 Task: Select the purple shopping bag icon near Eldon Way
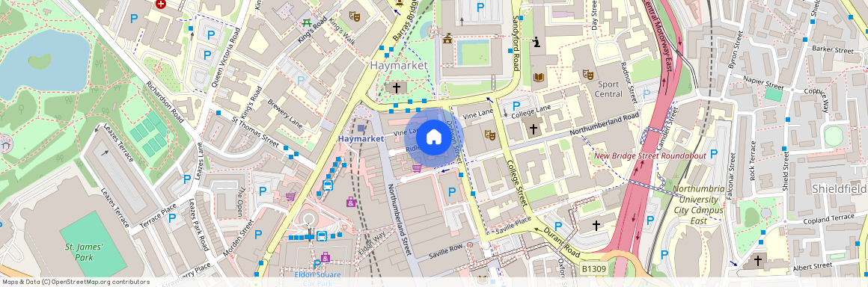[x=351, y=202]
